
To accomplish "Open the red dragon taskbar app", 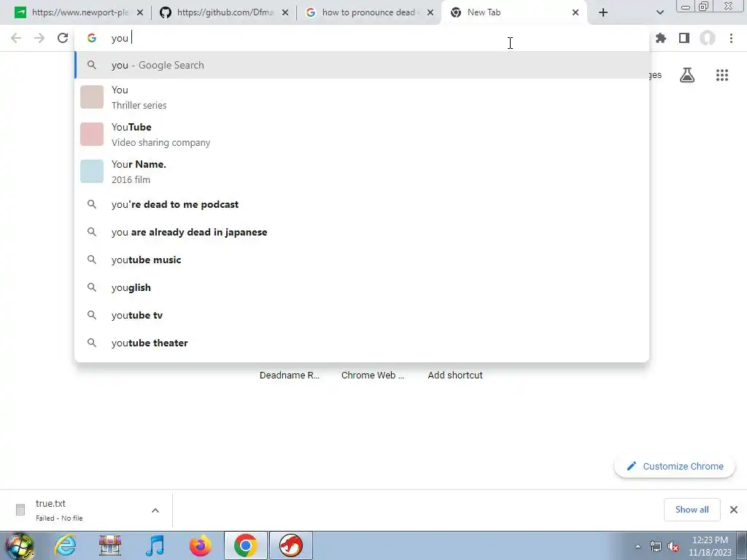I will point(291,545).
